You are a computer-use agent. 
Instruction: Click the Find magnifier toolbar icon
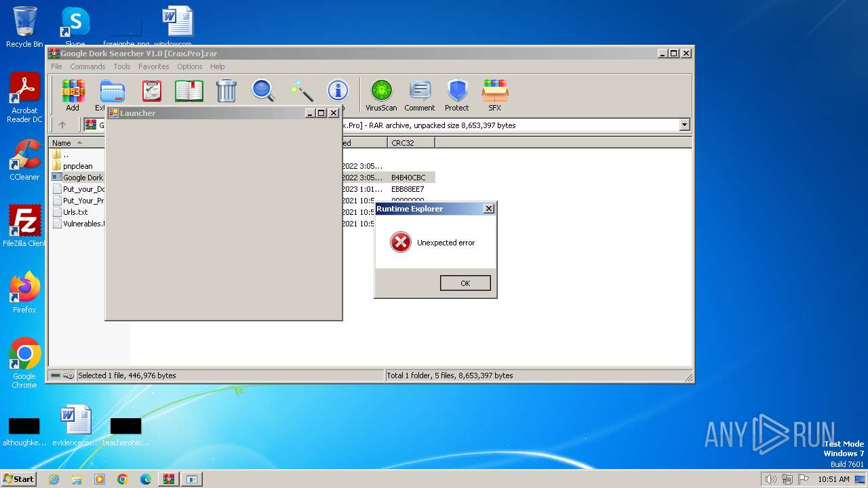263,91
